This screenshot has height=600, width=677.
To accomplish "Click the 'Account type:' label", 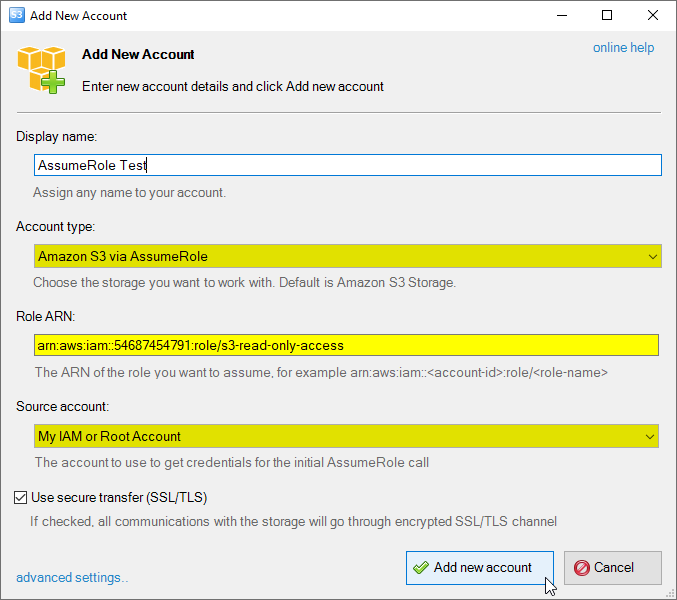I will [55, 226].
